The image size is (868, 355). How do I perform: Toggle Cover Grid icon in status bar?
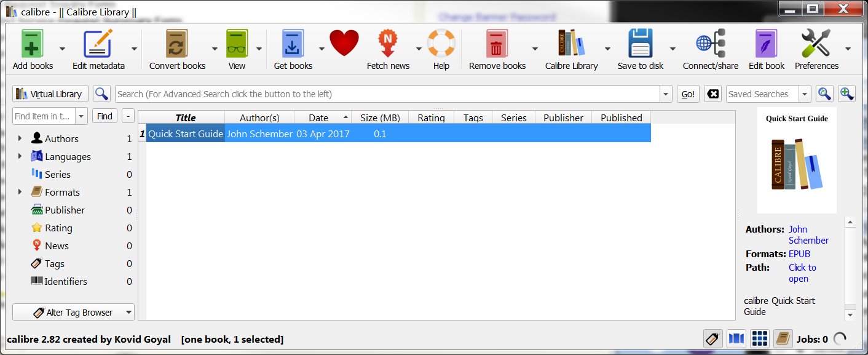point(759,338)
